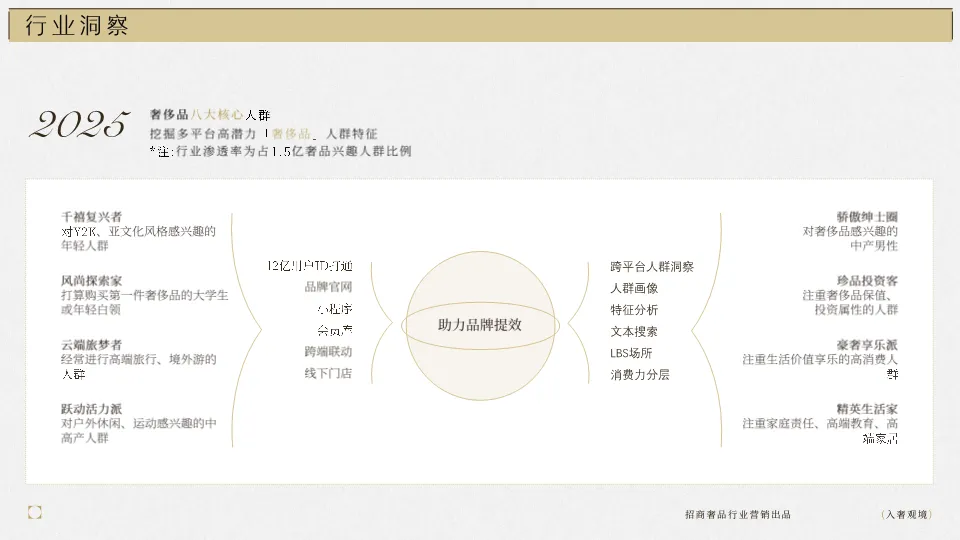Click description '注重奢侈品保值、投资属性的人群'
This screenshot has height=540, width=960.
pyautogui.click(x=850, y=302)
